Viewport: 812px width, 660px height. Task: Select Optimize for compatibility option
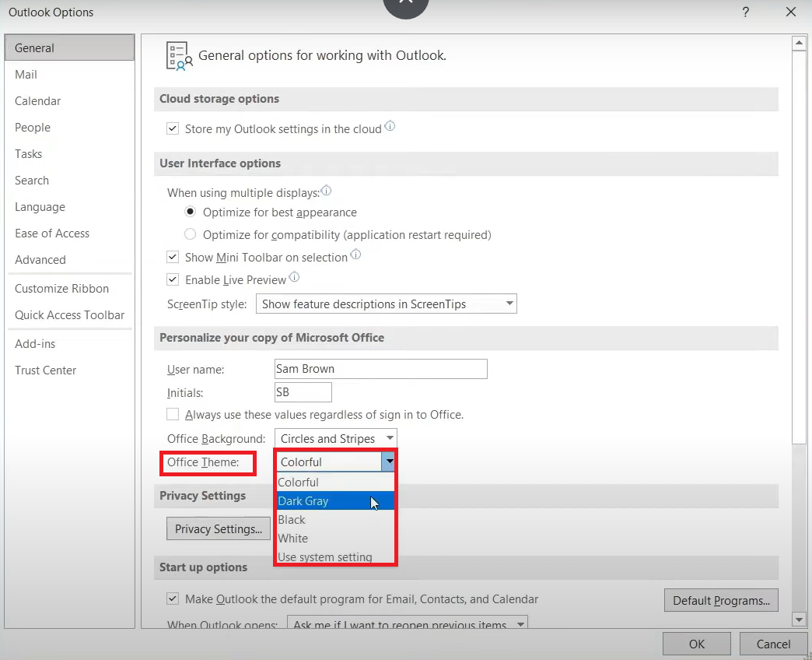(191, 234)
